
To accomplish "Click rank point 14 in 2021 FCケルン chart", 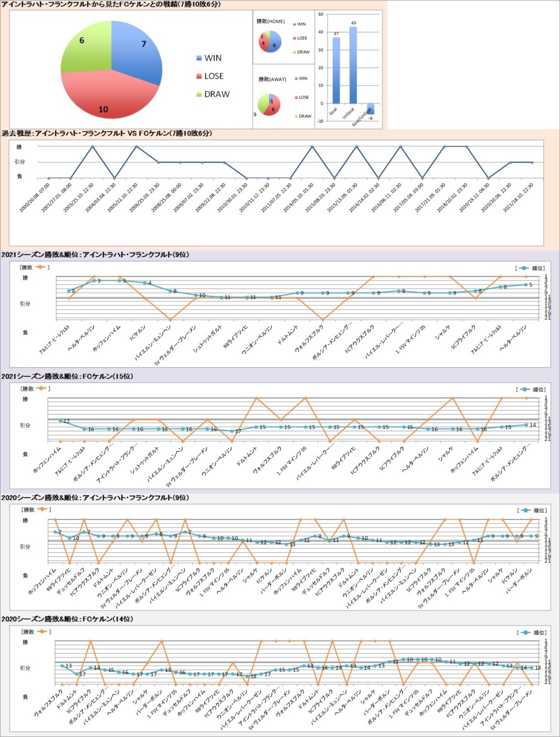I will tap(526, 425).
